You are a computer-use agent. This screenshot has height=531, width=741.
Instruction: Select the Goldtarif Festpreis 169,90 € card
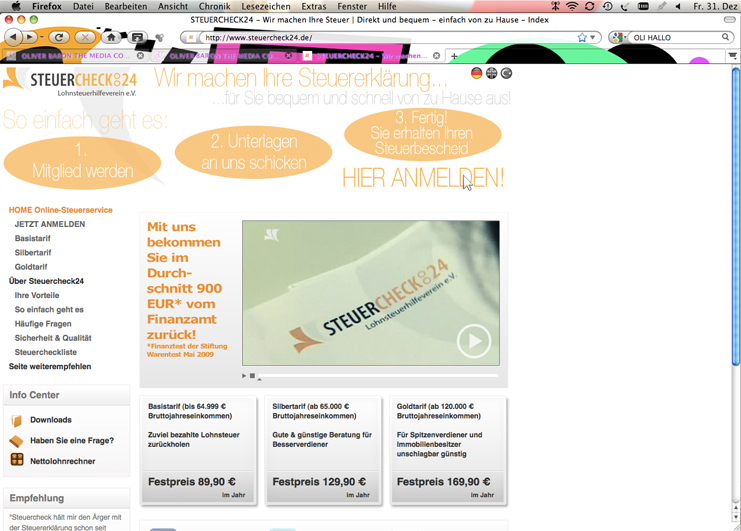click(x=448, y=451)
